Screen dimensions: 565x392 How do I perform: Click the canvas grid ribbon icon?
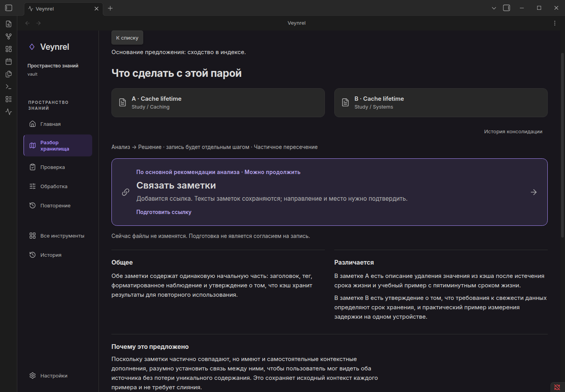coord(9,49)
